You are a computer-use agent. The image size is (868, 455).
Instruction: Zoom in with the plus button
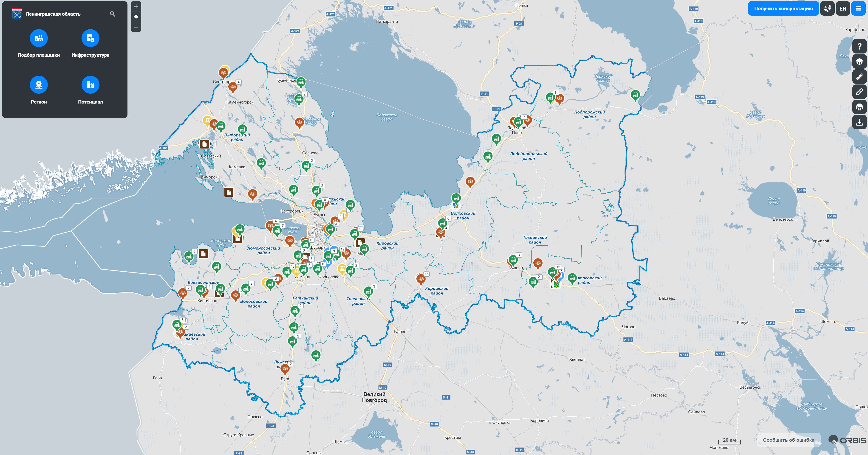[x=136, y=6]
